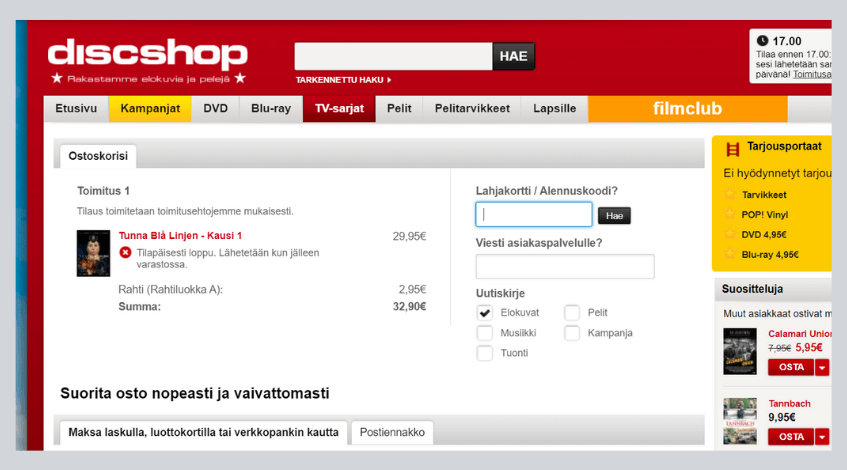This screenshot has height=470, width=847.
Task: Open the Tarvikkeet offer link
Action: tap(764, 194)
